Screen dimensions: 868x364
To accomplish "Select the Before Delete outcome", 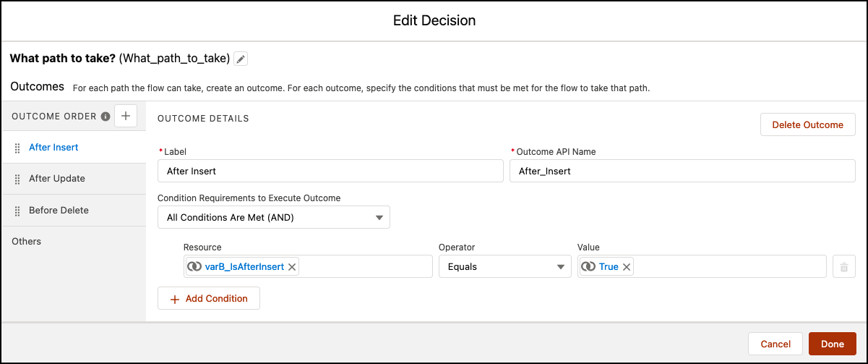I will tap(59, 211).
